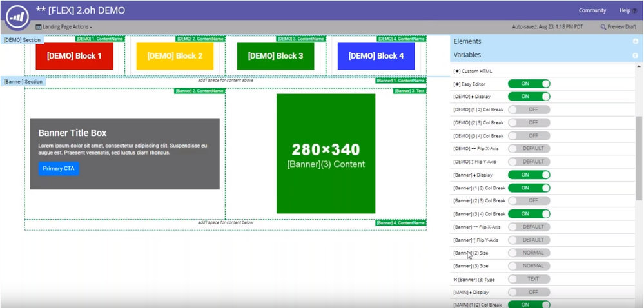Click the Help question mark icon
This screenshot has height=308, width=644.
pos(635,11)
